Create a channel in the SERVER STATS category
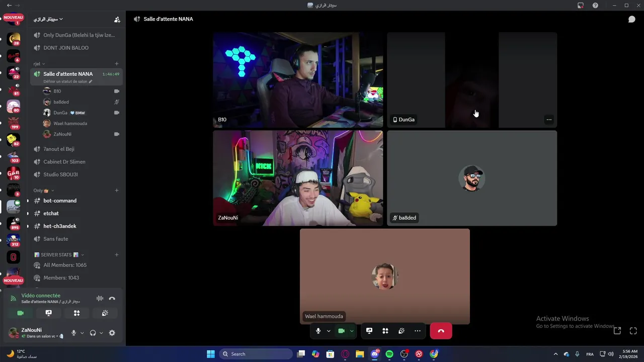644x362 pixels. tap(117, 255)
